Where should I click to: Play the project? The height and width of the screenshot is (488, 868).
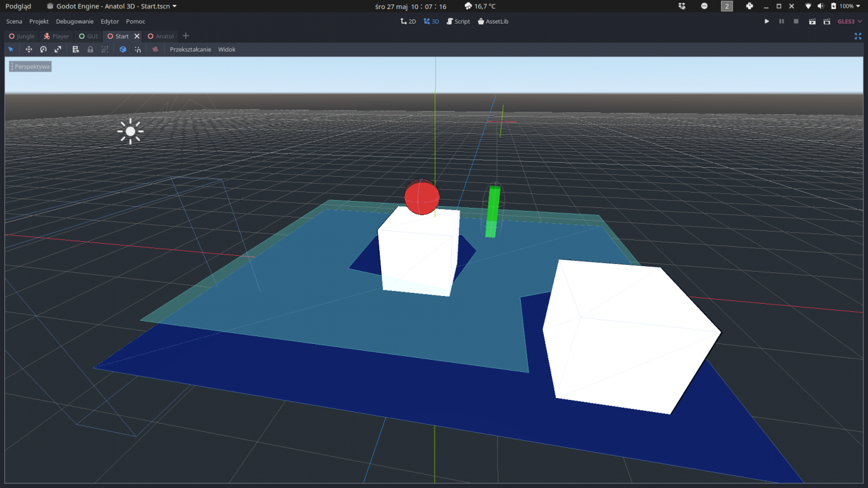767,22
